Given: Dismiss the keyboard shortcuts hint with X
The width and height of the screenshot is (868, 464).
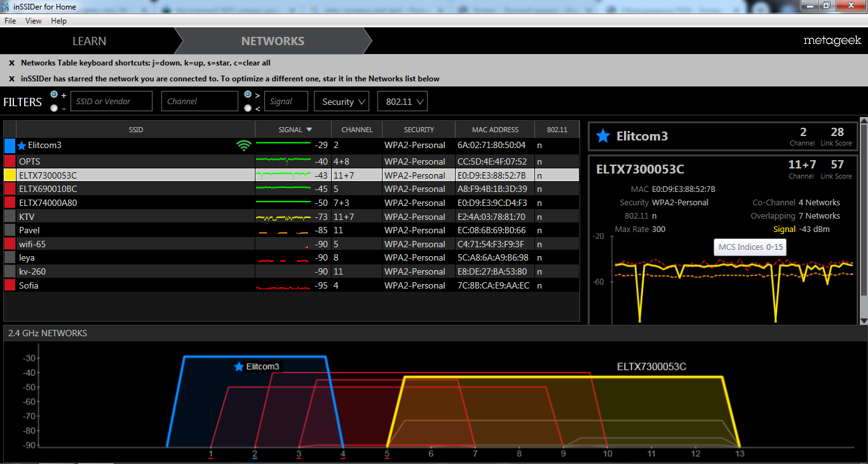Looking at the screenshot, I should click(x=11, y=63).
